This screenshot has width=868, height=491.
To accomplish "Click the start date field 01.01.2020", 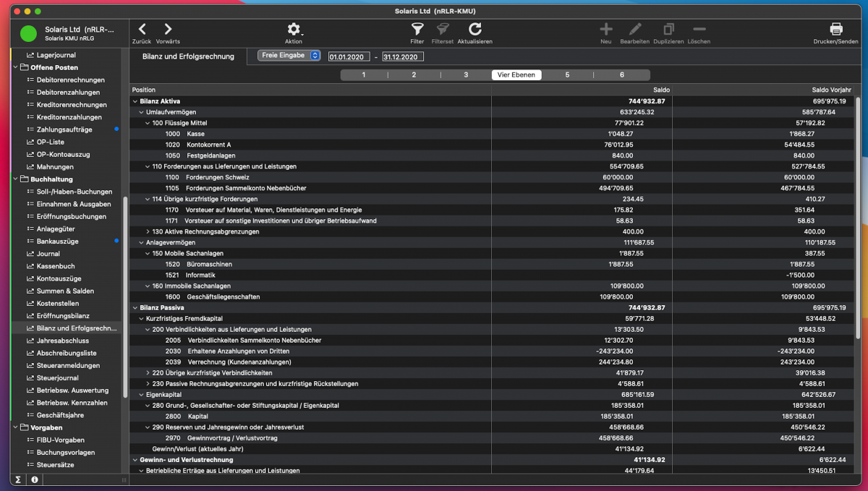I will point(349,56).
